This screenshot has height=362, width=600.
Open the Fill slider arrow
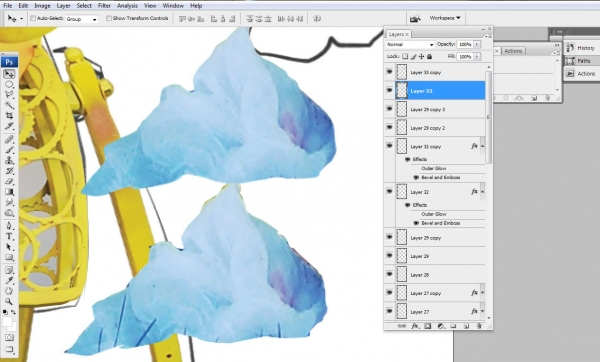point(477,56)
